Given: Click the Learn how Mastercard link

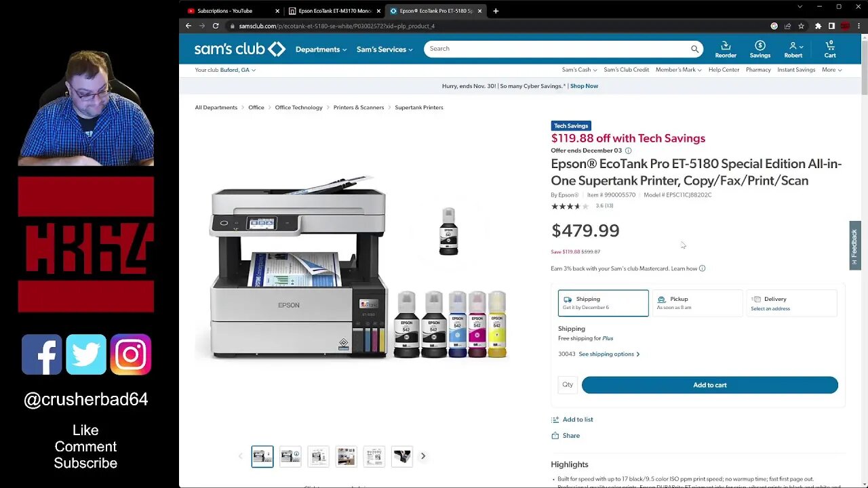Looking at the screenshot, I should 684,268.
